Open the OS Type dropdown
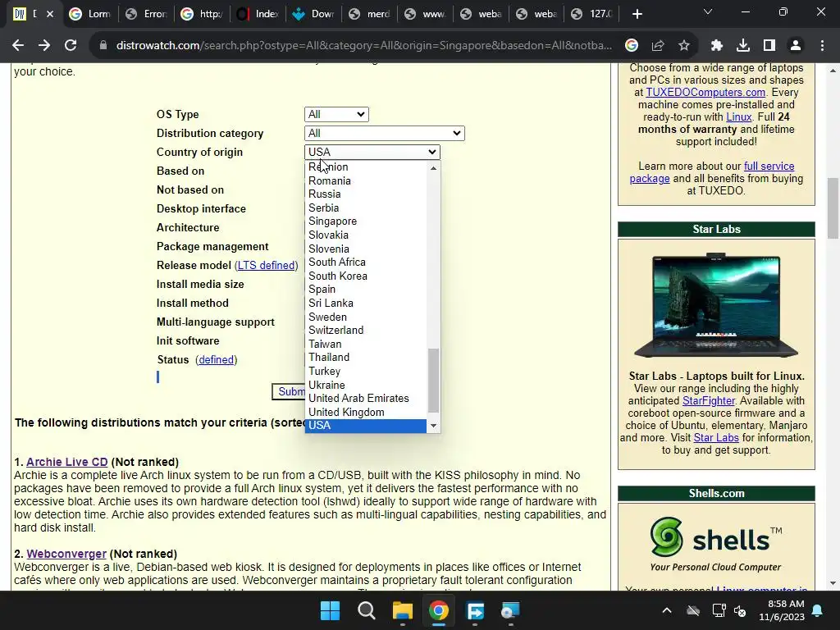The image size is (840, 630). coord(336,114)
